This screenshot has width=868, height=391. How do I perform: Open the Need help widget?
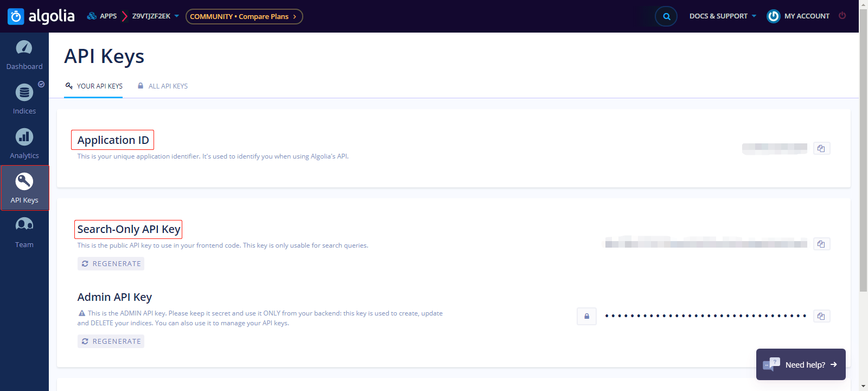[801, 364]
